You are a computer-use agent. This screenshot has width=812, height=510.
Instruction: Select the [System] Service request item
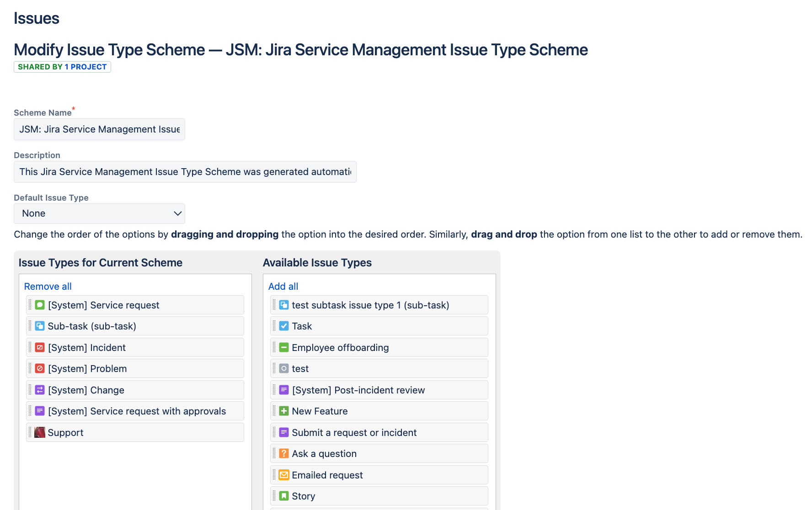tap(135, 305)
